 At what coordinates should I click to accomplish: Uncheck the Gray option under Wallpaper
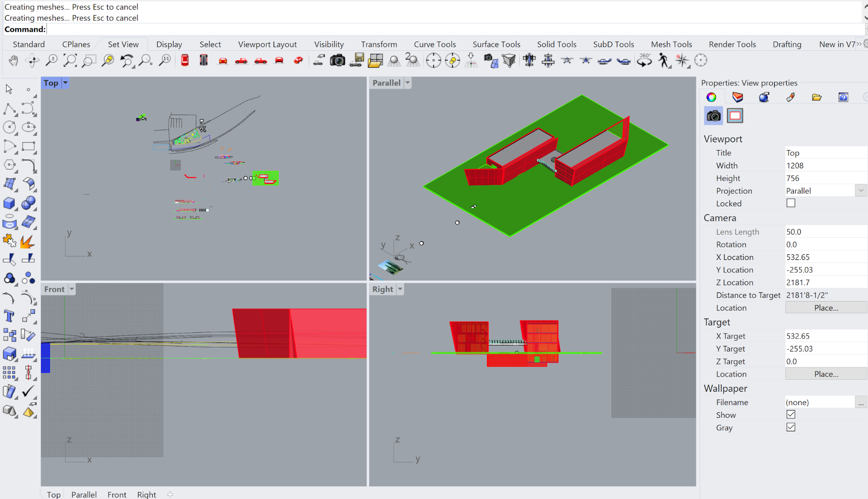[x=791, y=427]
